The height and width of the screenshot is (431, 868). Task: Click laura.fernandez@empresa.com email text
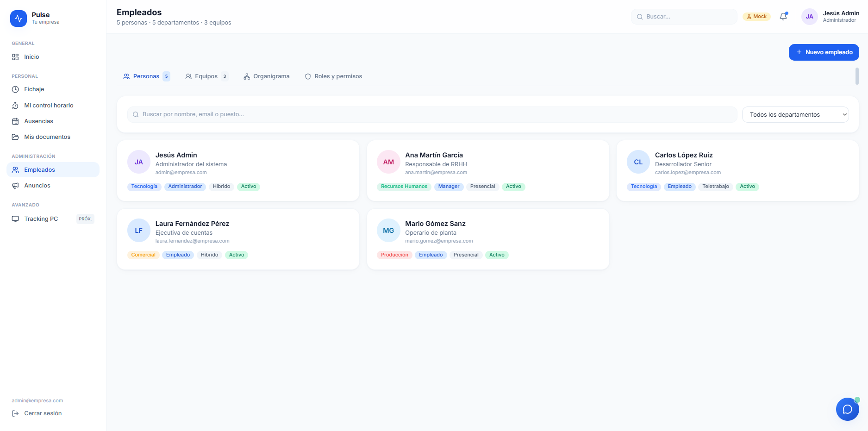pyautogui.click(x=192, y=241)
